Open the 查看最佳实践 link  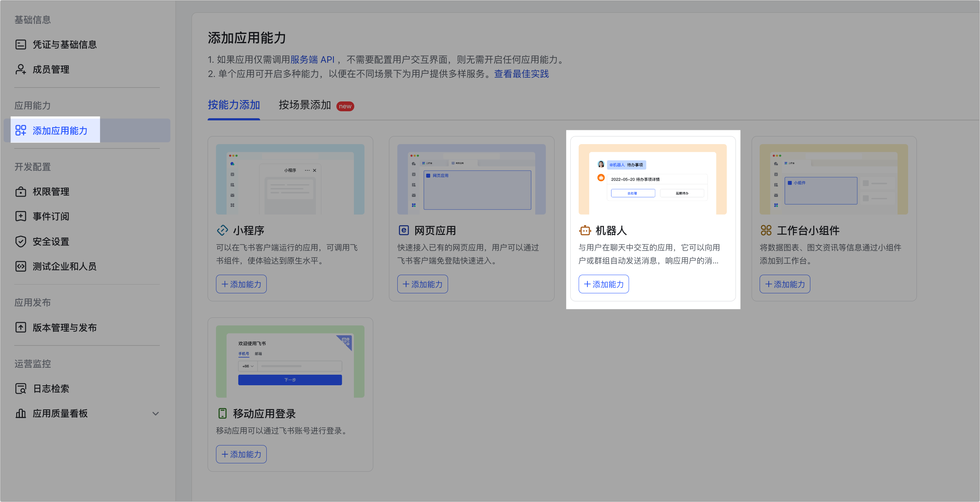click(521, 74)
